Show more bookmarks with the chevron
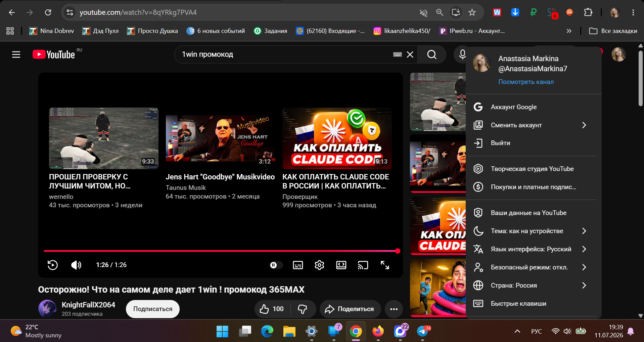Screen dimensions: 644x342 569,31
